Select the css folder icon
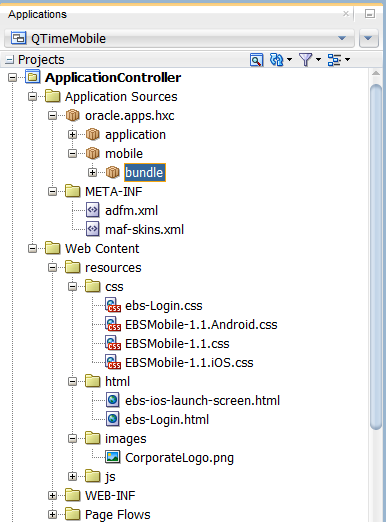The height and width of the screenshot is (522, 386). (x=93, y=286)
